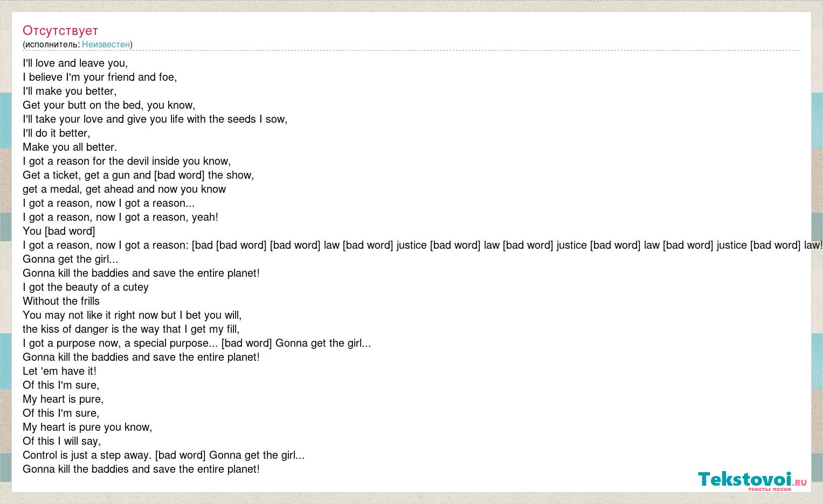Click the line 'My heart is pure you know,'
The image size is (823, 504).
[87, 427]
